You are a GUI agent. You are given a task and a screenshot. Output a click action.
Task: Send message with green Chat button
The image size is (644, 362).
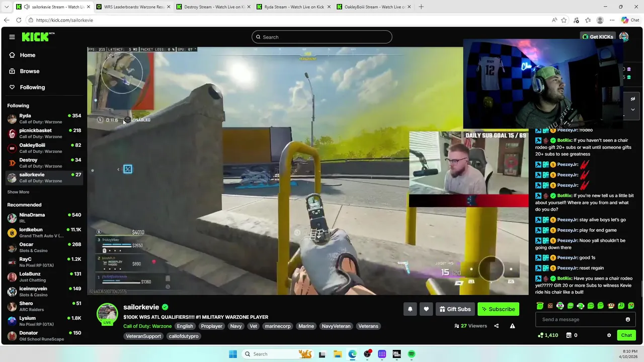click(626, 335)
